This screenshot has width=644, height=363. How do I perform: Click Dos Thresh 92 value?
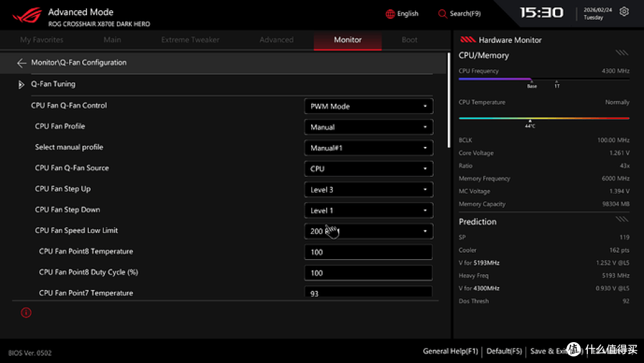626,301
